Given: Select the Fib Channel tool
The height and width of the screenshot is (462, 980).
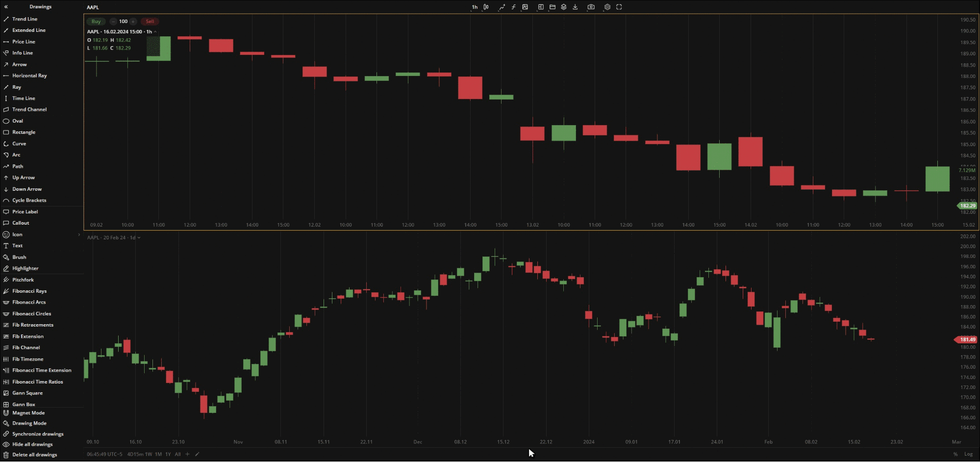Looking at the screenshot, I should [x=26, y=348].
